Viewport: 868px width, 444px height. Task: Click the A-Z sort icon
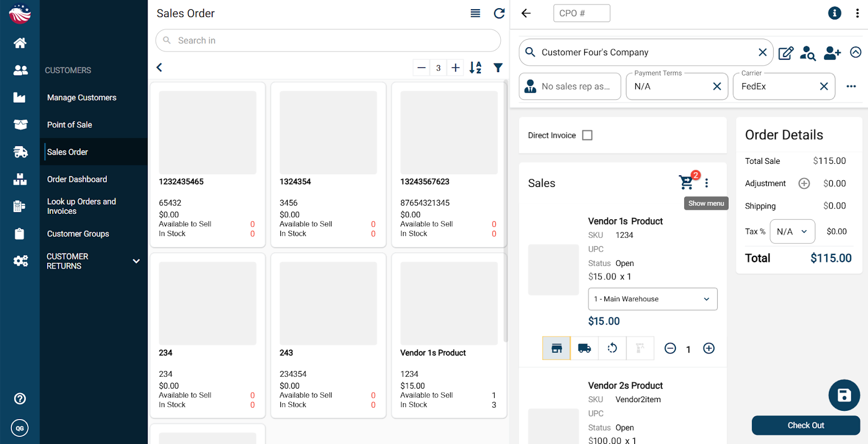(475, 68)
